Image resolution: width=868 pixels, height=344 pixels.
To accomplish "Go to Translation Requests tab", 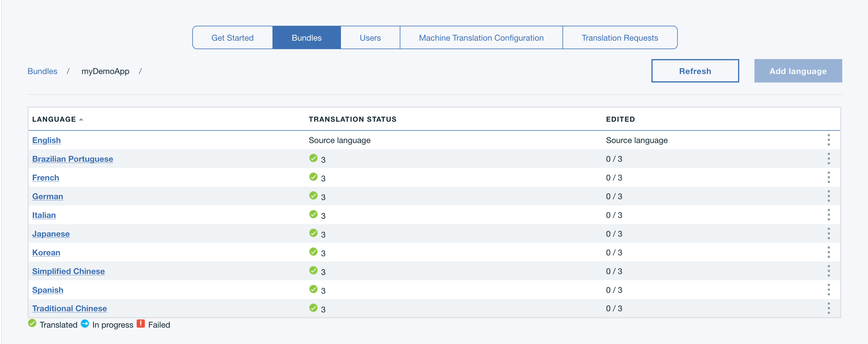I will pos(620,38).
